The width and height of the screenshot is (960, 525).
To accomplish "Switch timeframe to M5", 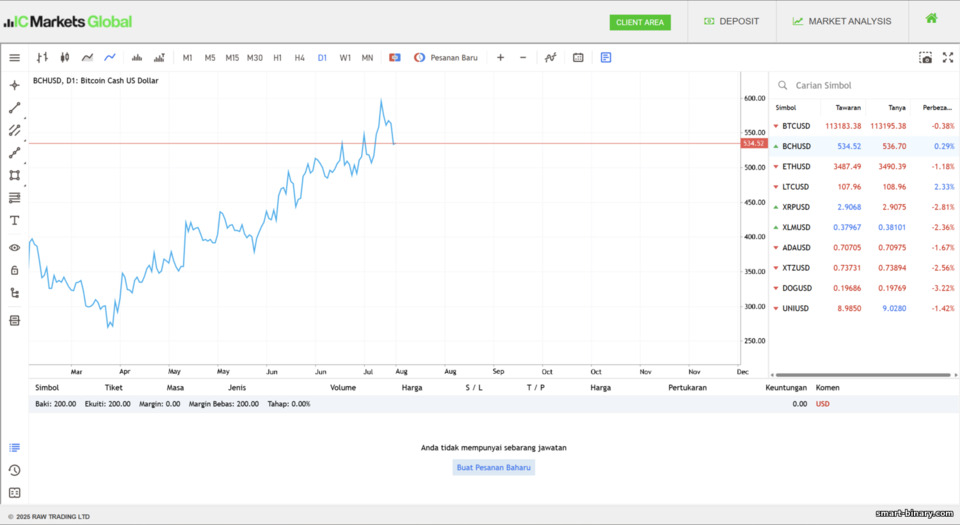I will tap(210, 58).
